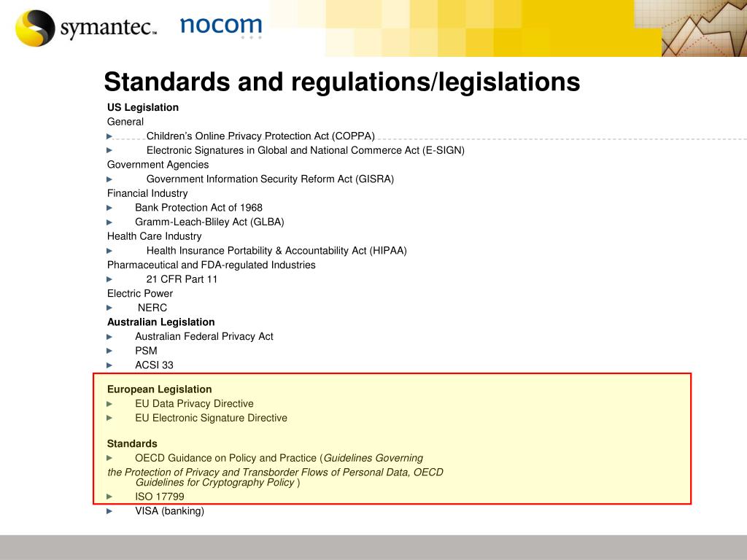Click the Symantec logo

86,28
